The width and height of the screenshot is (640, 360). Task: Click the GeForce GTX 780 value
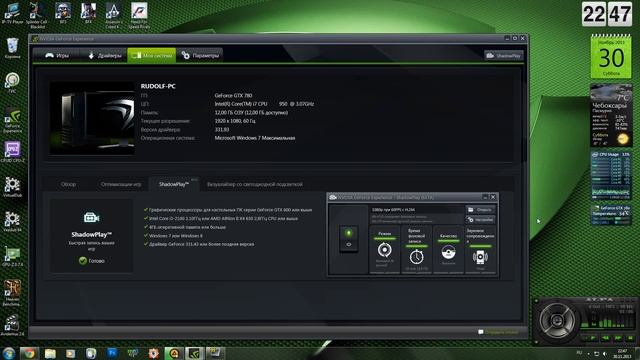[233, 96]
